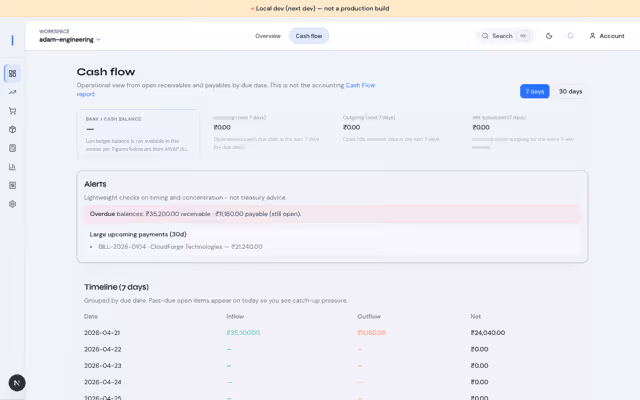Click the ₹11,160.00 outflow value

click(x=371, y=333)
